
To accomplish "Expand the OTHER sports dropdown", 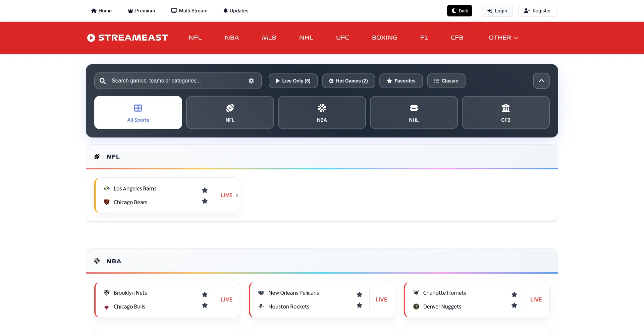I will (503, 38).
